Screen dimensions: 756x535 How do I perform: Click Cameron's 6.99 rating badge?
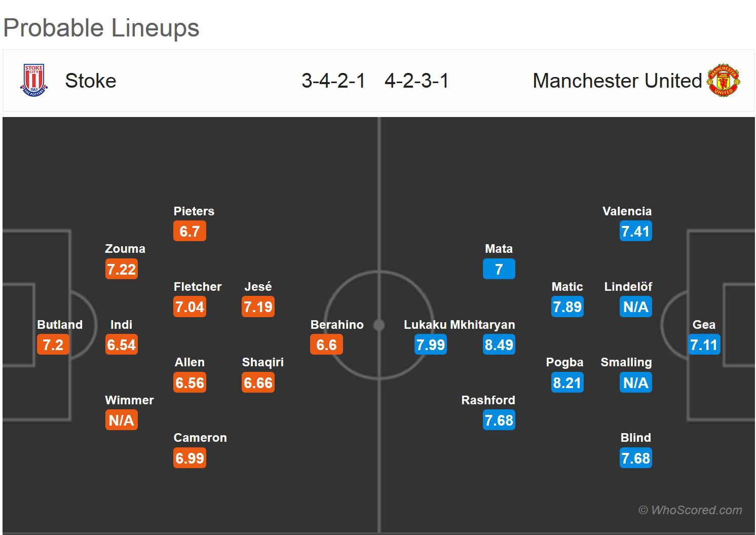190,458
